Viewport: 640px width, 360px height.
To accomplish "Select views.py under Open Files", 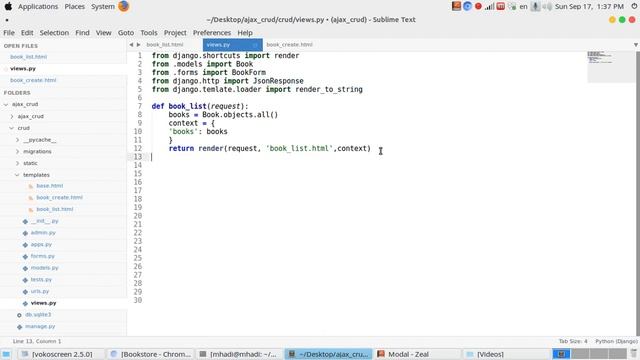I will 23,69.
